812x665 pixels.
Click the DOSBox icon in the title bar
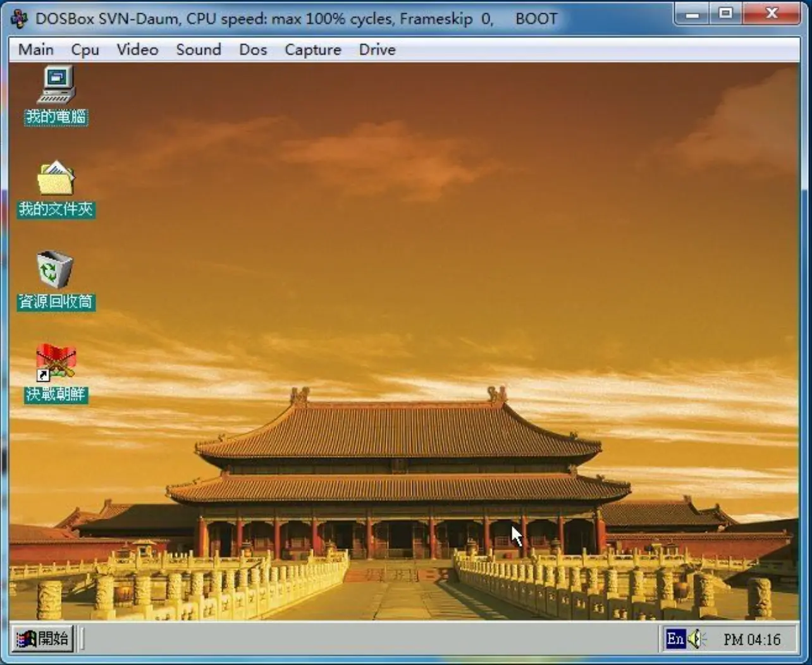pyautogui.click(x=19, y=18)
